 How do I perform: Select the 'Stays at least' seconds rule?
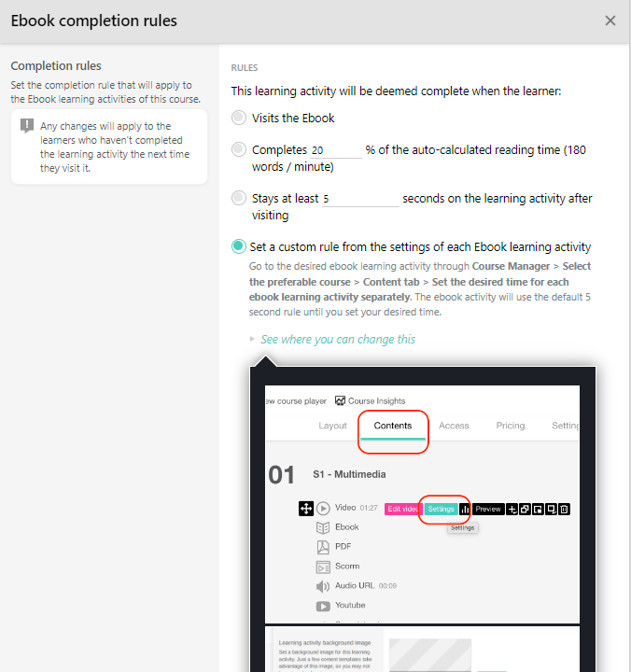(x=240, y=198)
